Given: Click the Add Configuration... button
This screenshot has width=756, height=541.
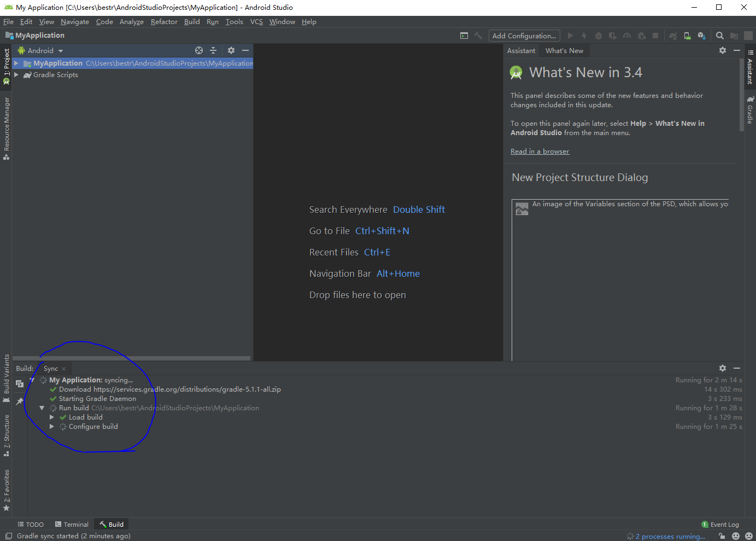Looking at the screenshot, I should 524,36.
